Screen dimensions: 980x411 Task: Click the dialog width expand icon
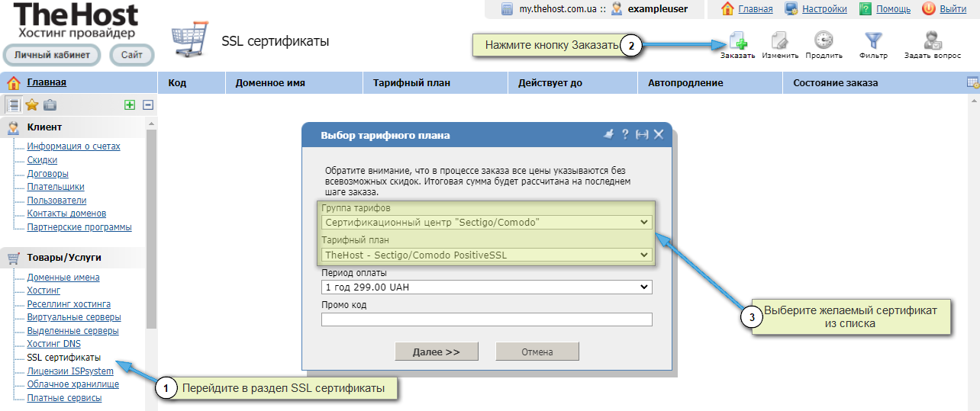click(x=642, y=134)
